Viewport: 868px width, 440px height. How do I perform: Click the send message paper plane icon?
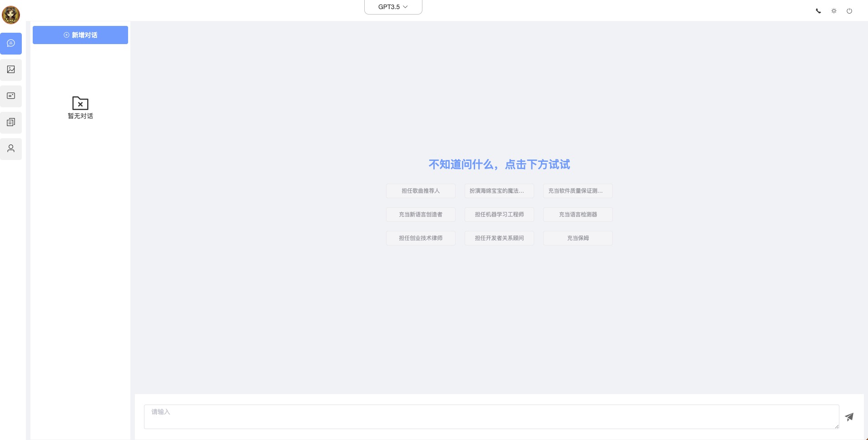(x=849, y=417)
